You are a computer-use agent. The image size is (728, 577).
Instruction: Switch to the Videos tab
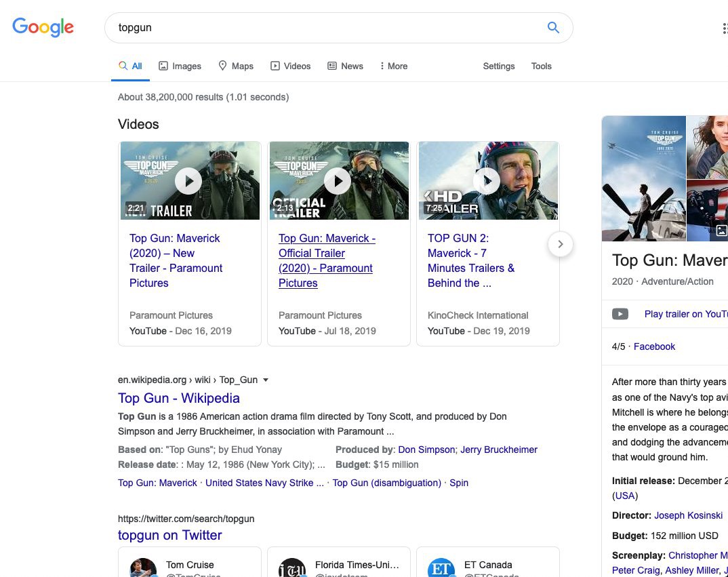point(291,66)
